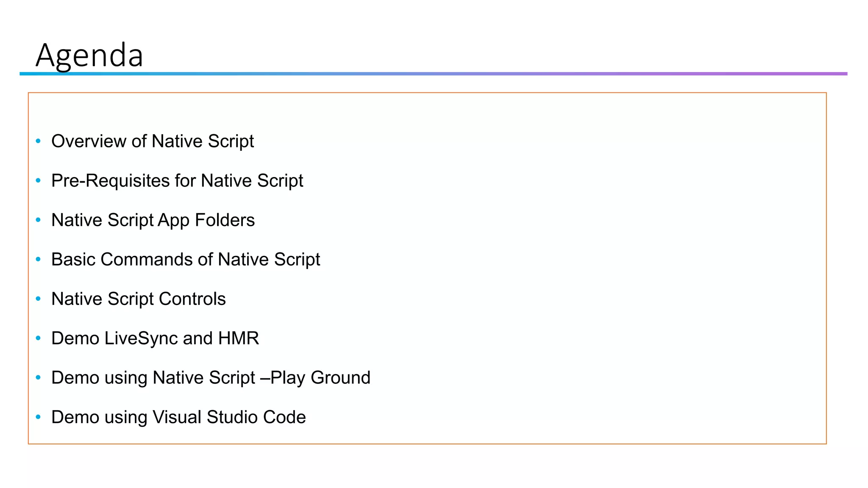Click 'Pre-Requisites for Native Script' line
Screen dimensions: 868x488
177,181
